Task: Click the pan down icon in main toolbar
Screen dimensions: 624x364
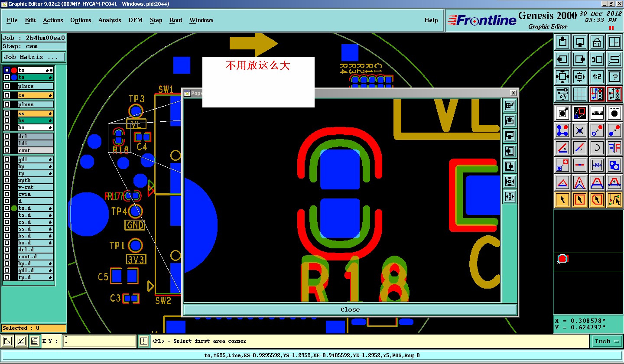Action: click(x=580, y=42)
